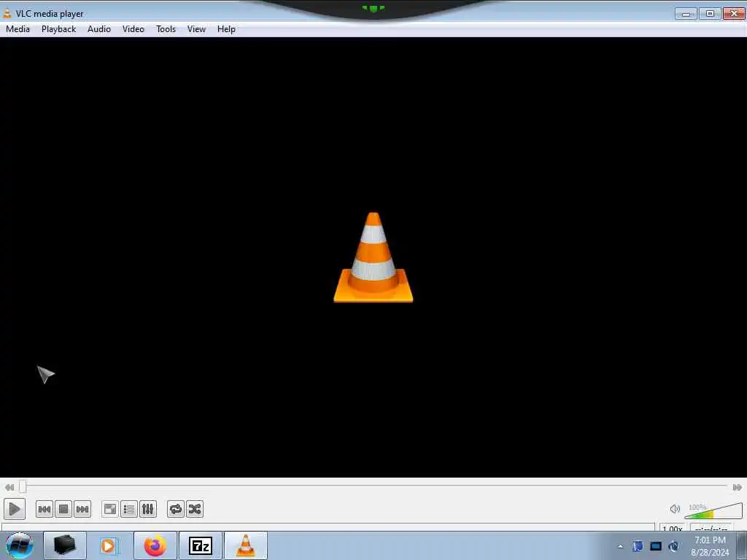Maximize the VLC window
Screen dimensions: 747x560
(x=710, y=14)
